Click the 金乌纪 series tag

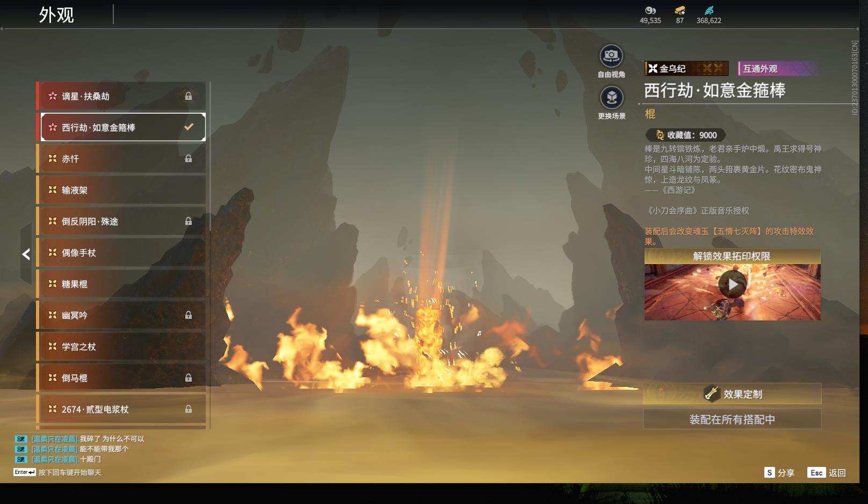686,68
